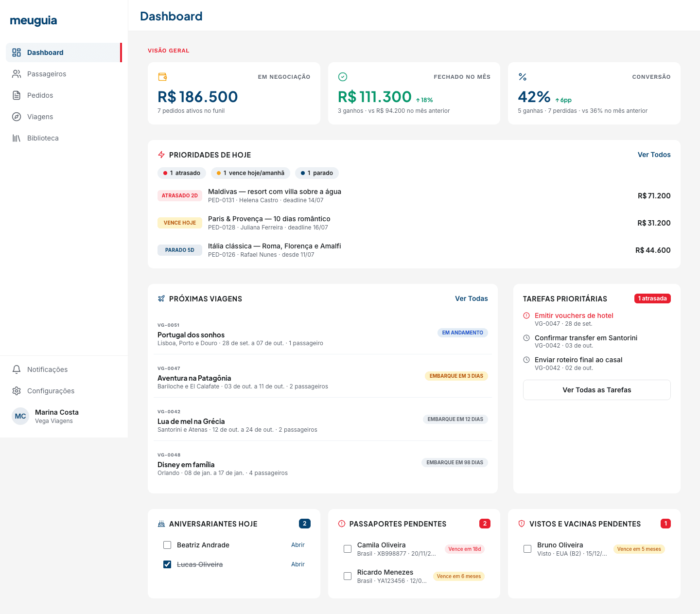Open the Disney em família trip
Viewport: 700px width, 614px height.
pyautogui.click(x=323, y=462)
